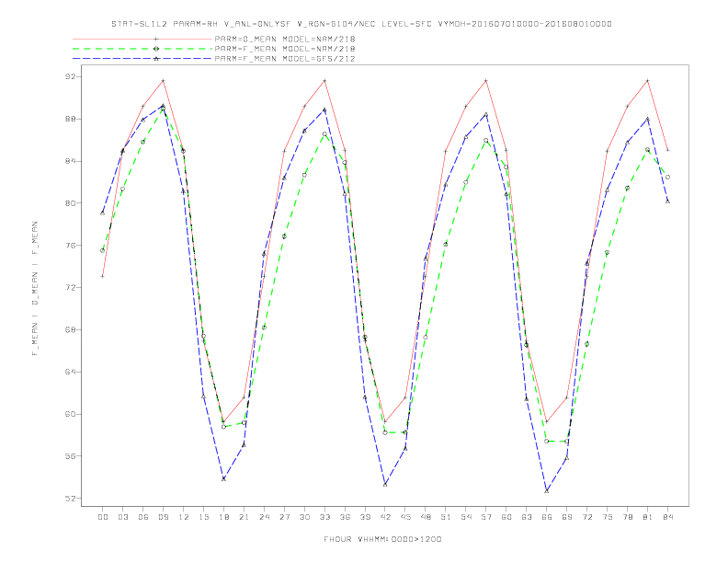
Task: Click green circle data point at hour 84
Action: click(667, 177)
